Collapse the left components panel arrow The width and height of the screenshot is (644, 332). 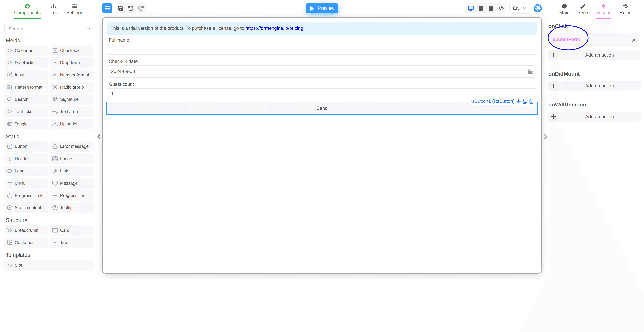point(99,137)
